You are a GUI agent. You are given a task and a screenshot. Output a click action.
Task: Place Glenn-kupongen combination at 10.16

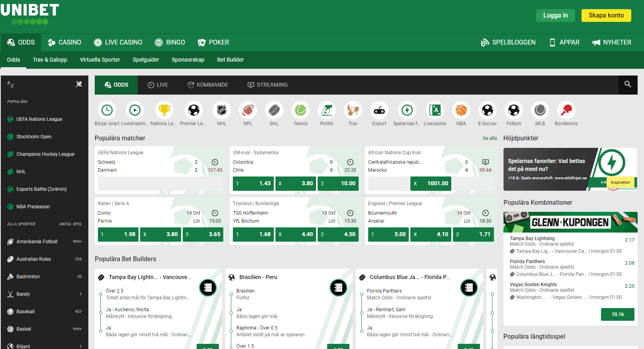click(x=618, y=314)
